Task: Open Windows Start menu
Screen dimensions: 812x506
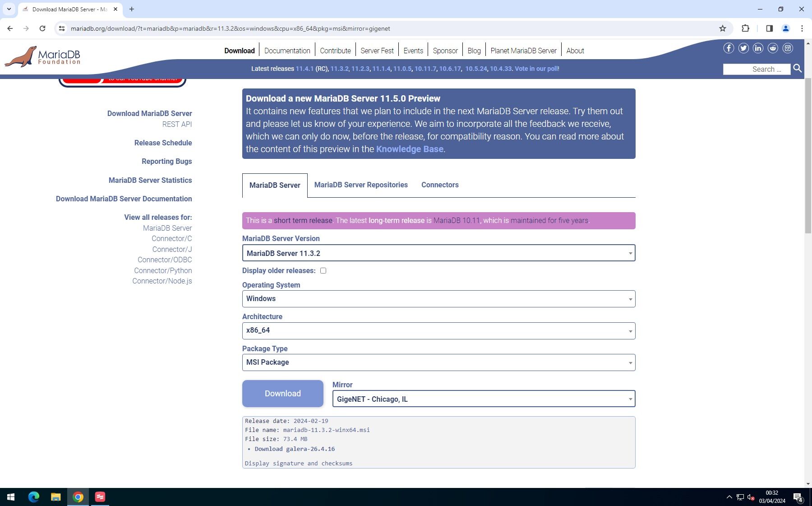Action: click(x=11, y=497)
